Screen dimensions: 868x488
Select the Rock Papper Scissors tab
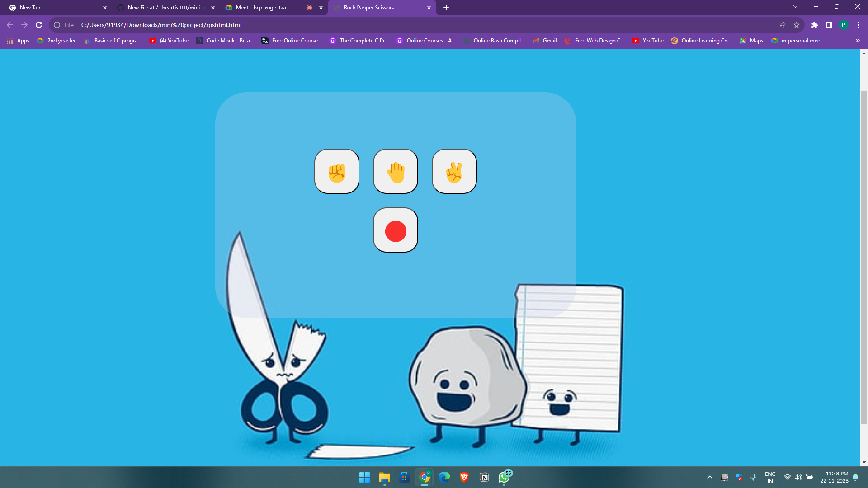382,8
